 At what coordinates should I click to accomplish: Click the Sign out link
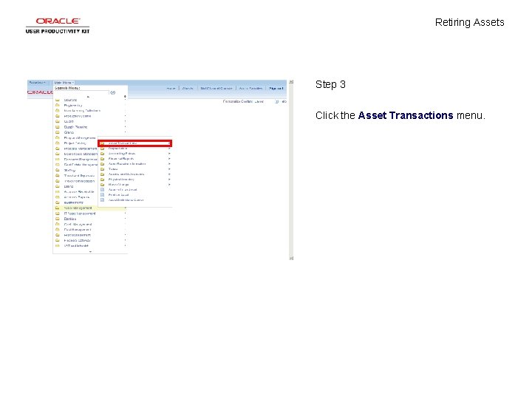coord(276,88)
